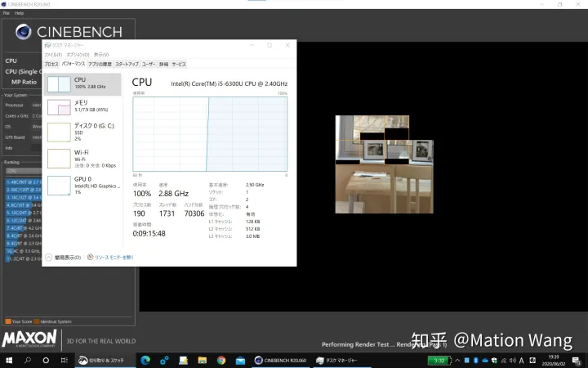Click the 'MP Ratio' label in Cinebench
This screenshot has width=588, height=368.
pyautogui.click(x=24, y=82)
